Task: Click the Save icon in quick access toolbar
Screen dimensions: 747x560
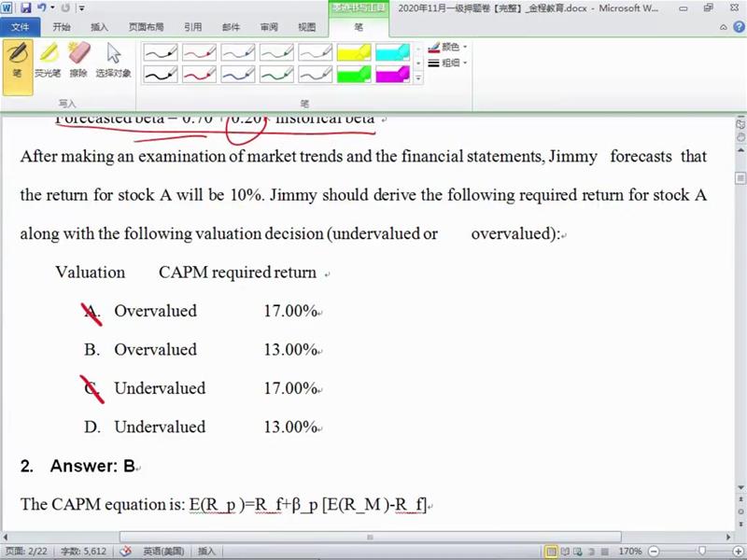Action: pyautogui.click(x=25, y=7)
